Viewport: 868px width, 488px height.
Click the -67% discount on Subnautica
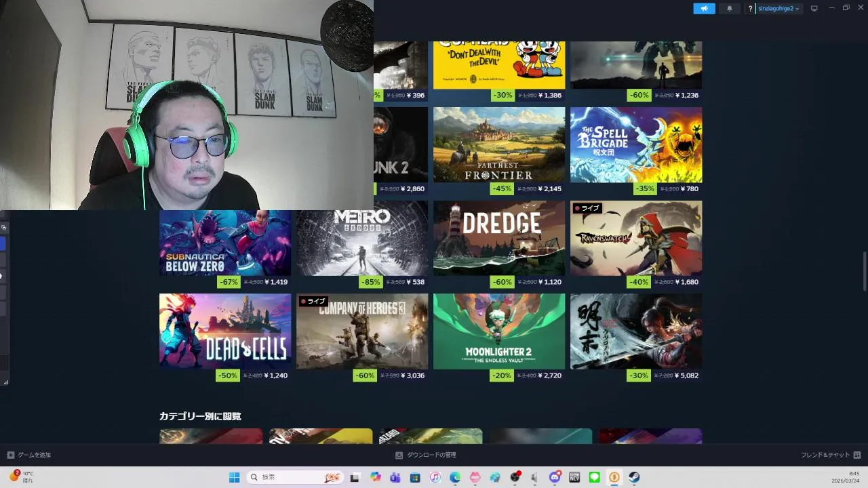229,282
